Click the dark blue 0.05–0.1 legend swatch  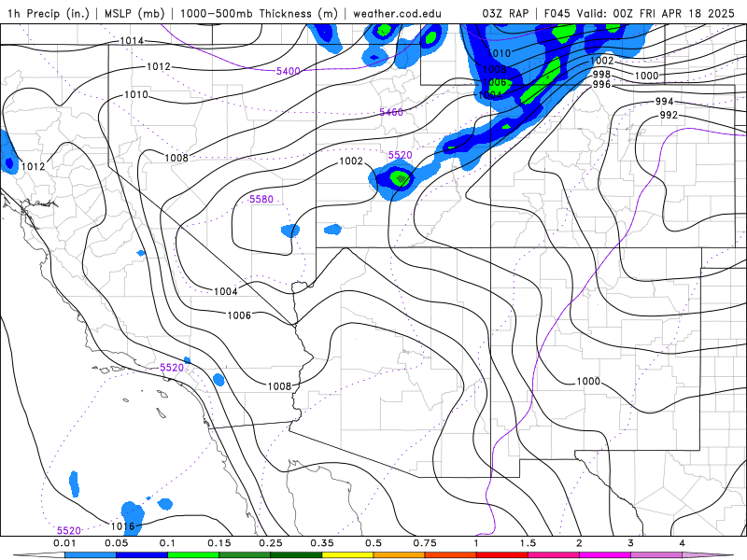[142, 555]
